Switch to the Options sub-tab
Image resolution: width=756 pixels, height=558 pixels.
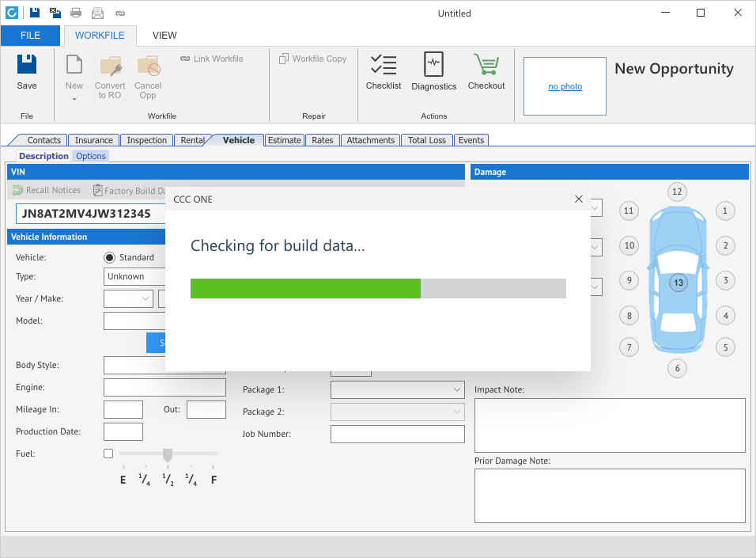[x=91, y=156]
